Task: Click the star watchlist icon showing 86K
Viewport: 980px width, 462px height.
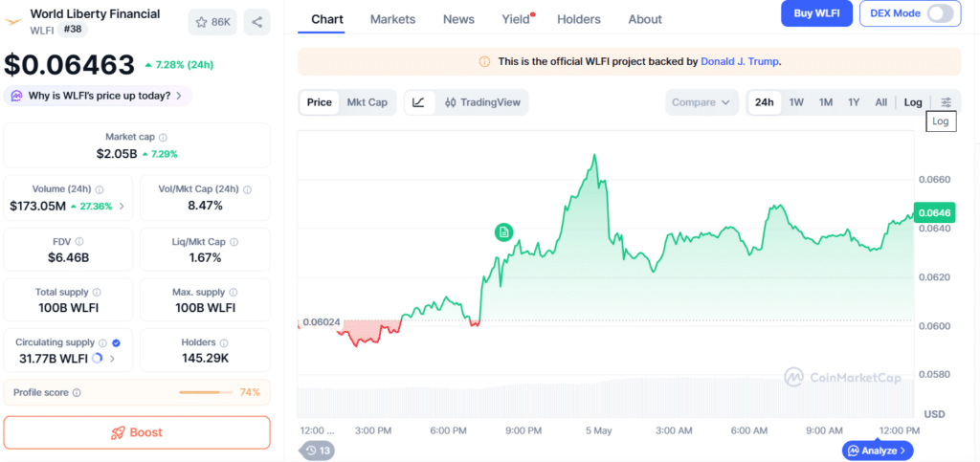Action: pos(212,22)
